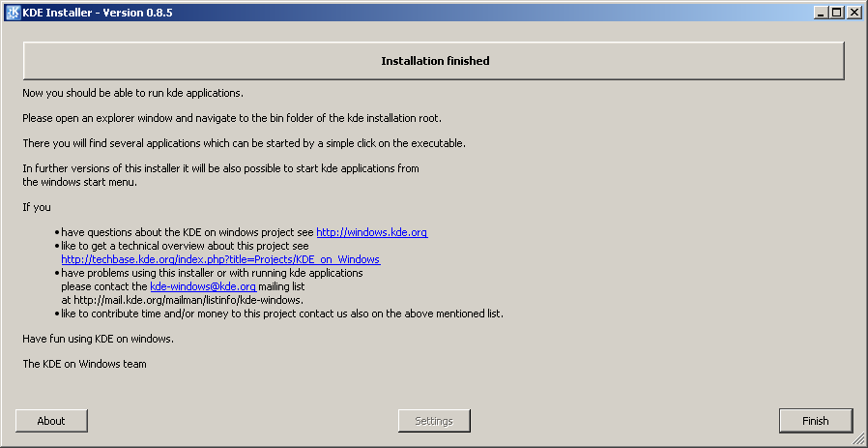
Task: Maximize the KDE Installer window
Action: (x=836, y=13)
